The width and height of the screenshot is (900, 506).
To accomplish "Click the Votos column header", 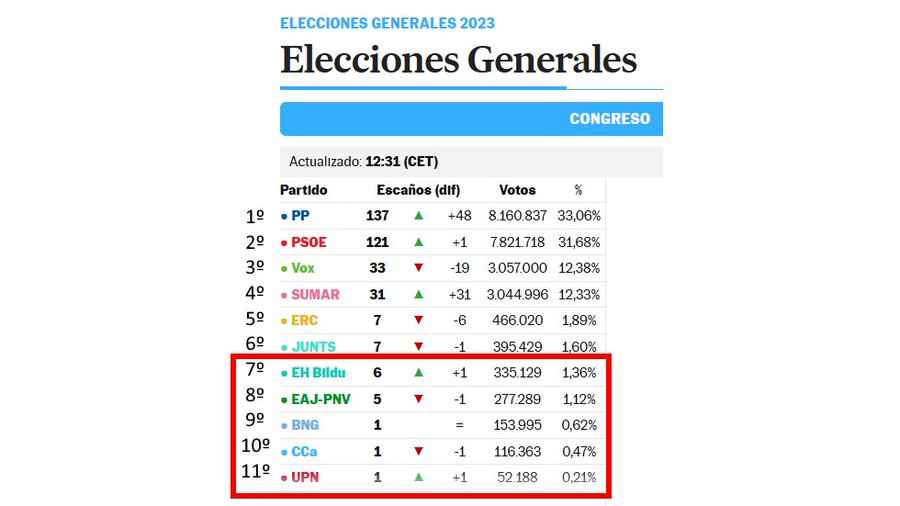I will click(517, 190).
